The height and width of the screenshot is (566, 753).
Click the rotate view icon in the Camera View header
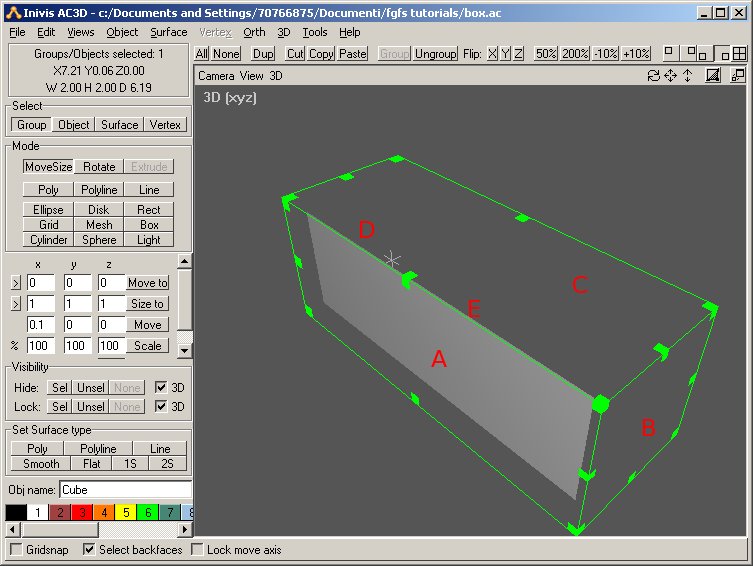[x=653, y=75]
